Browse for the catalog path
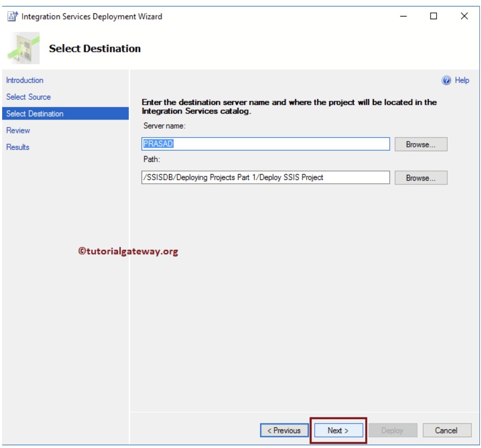 tap(420, 178)
